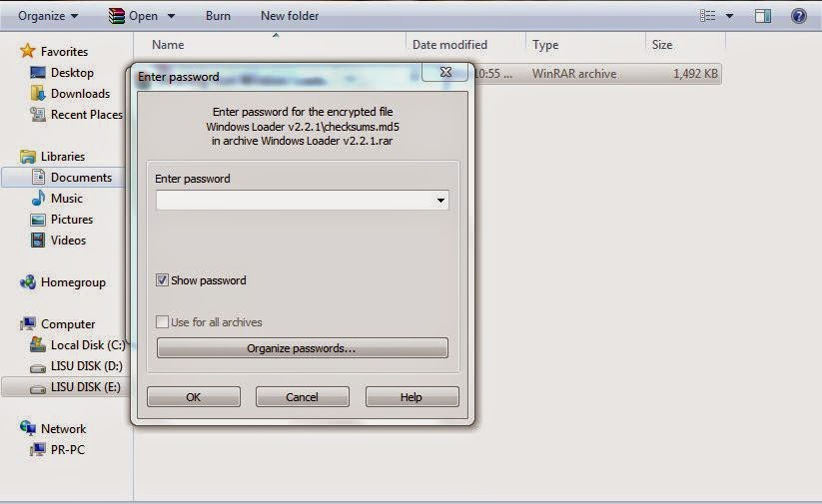The image size is (822, 504).
Task: Click the OK button
Action: 194,396
